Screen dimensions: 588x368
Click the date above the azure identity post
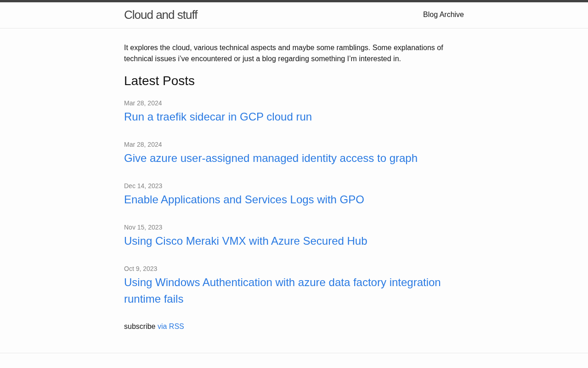click(x=143, y=144)
